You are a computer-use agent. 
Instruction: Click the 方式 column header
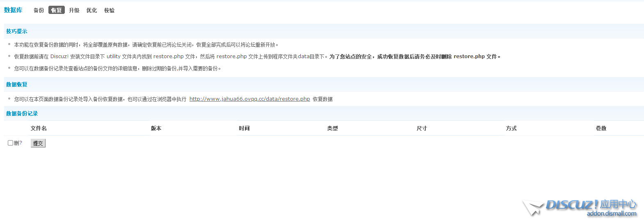(x=511, y=128)
